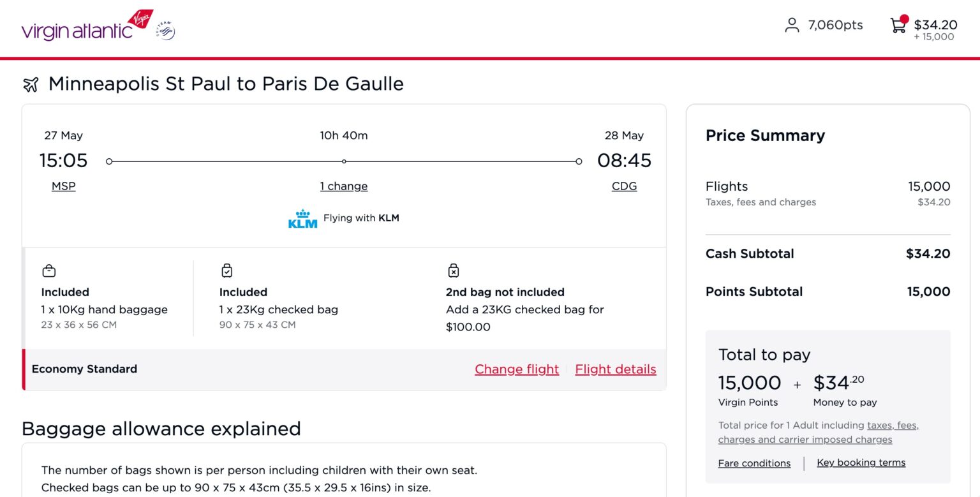
Task: Open the CDG airport link
Action: coord(623,186)
